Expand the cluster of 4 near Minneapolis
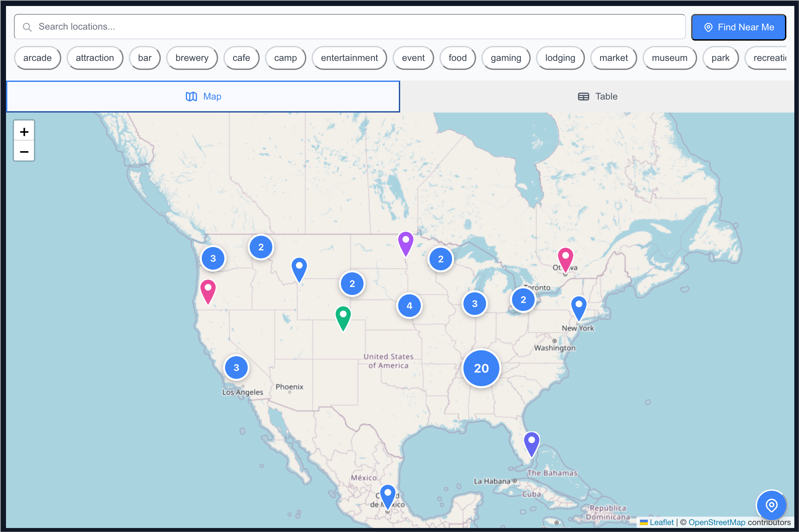 pyautogui.click(x=409, y=305)
